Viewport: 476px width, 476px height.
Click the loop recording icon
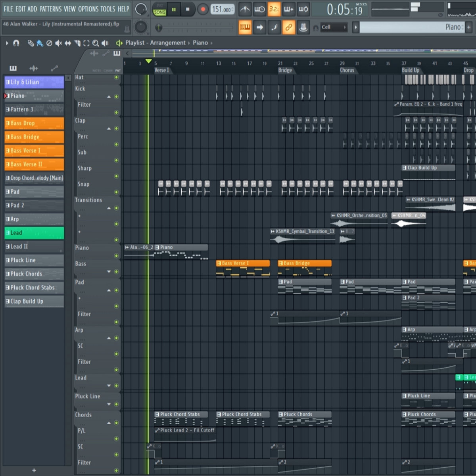tap(303, 9)
